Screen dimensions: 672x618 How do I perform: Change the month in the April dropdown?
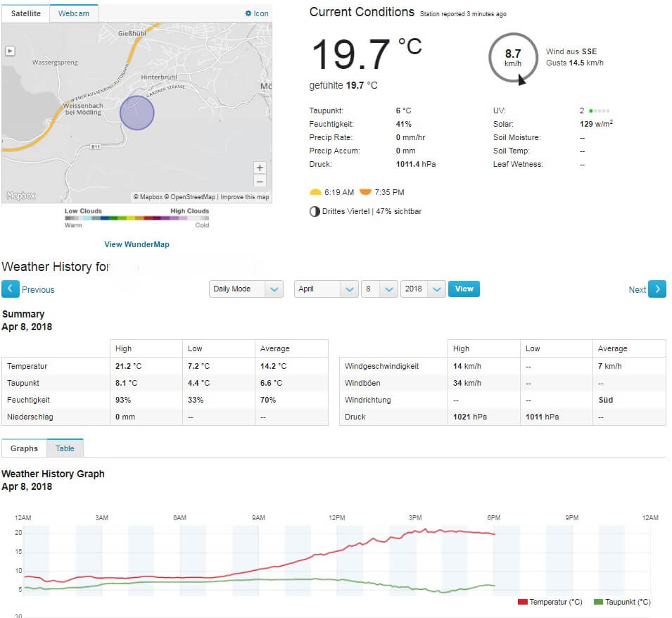click(x=325, y=289)
